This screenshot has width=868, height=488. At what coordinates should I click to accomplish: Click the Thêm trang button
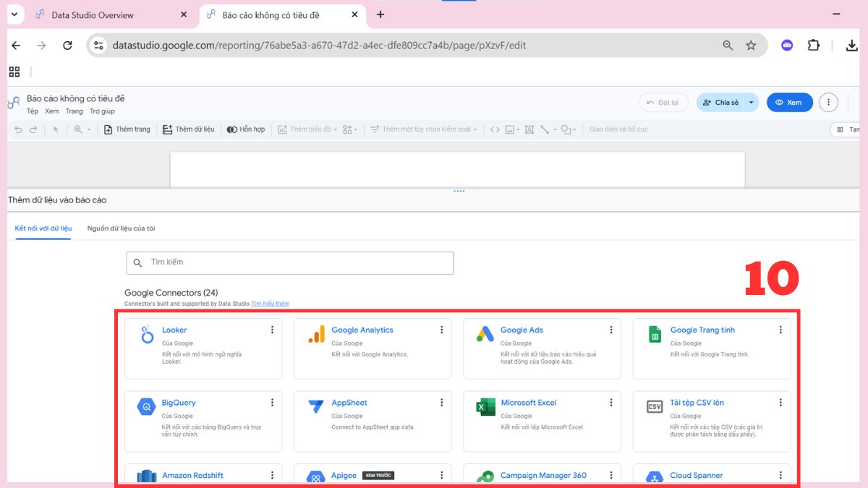[127, 129]
